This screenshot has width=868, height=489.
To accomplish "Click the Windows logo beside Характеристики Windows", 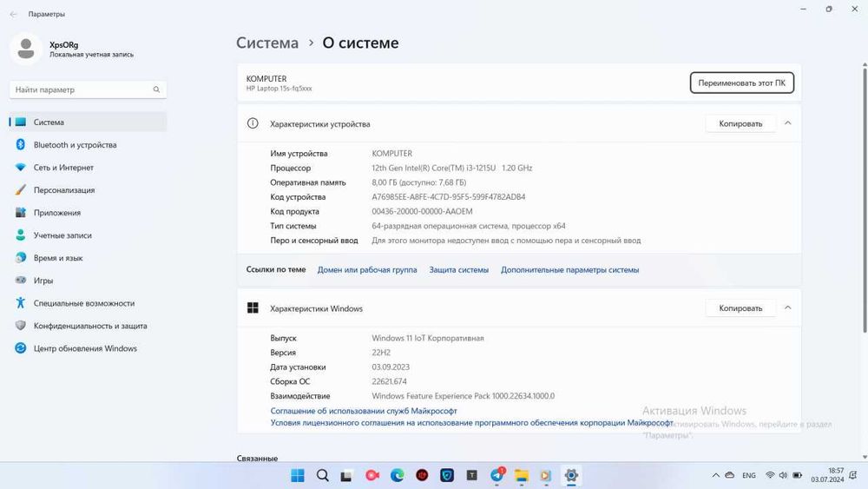I will (253, 308).
